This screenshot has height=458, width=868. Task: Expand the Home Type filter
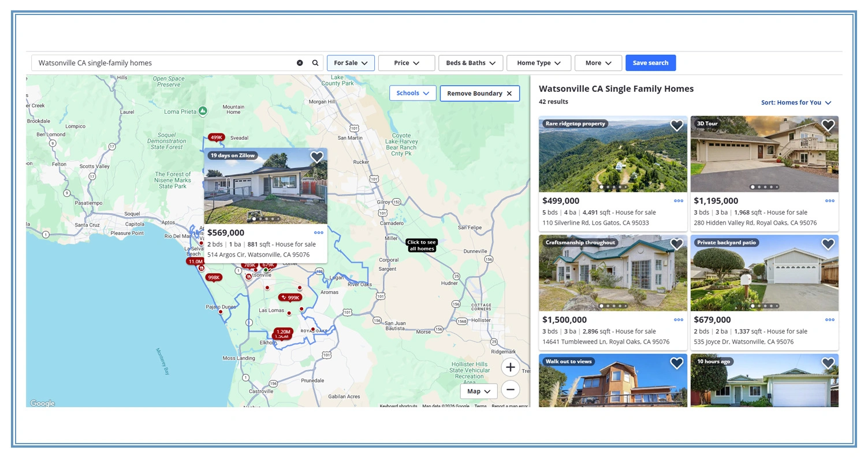(539, 63)
